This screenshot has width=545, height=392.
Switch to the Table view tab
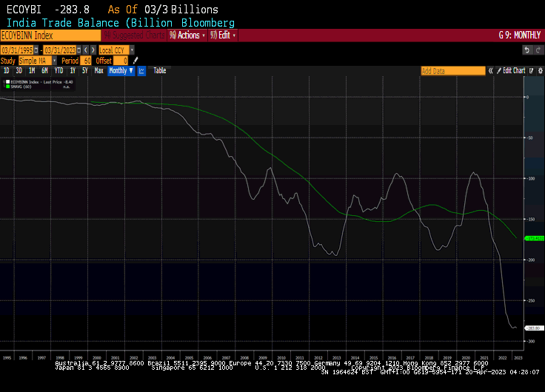[160, 71]
